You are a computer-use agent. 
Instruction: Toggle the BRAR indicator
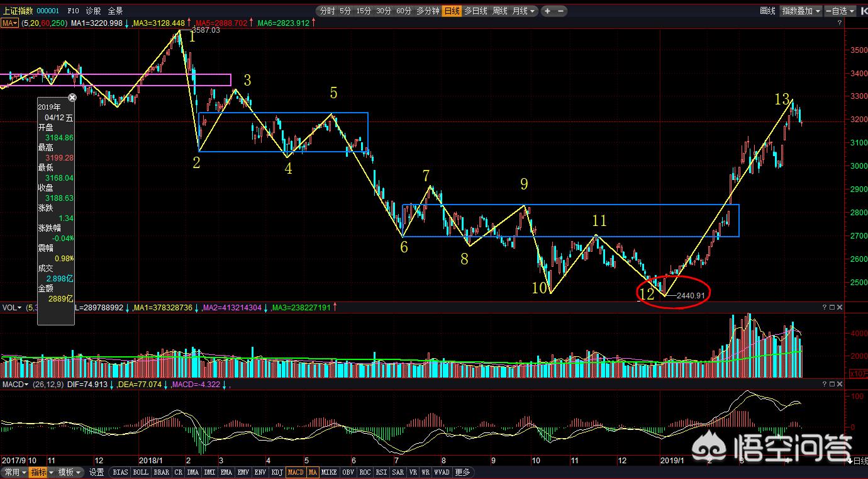(x=162, y=472)
